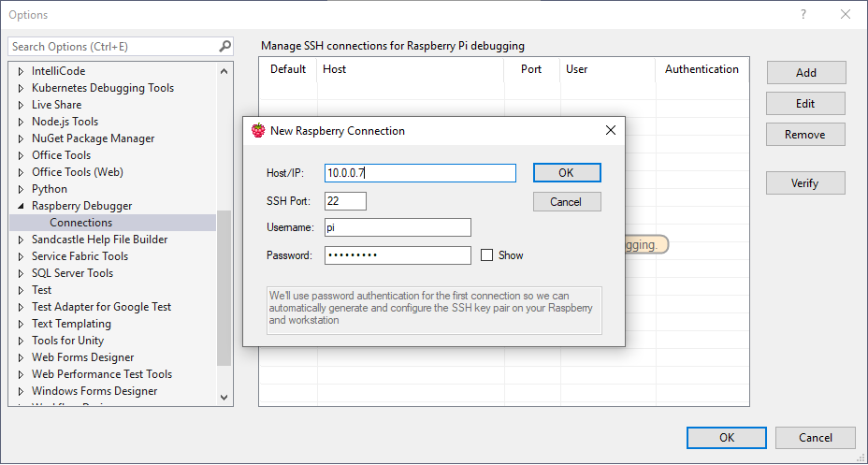868x465 pixels.
Task: Click the Verify connection button
Action: pyautogui.click(x=804, y=183)
